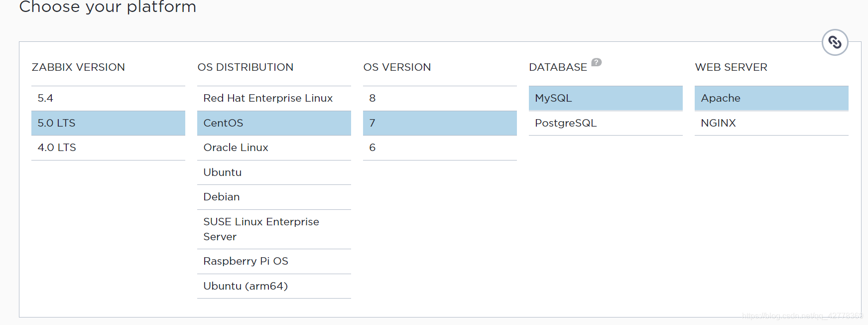This screenshot has width=868, height=325.
Task: Pick SUSE Linux Enterprise Server
Action: pyautogui.click(x=274, y=229)
